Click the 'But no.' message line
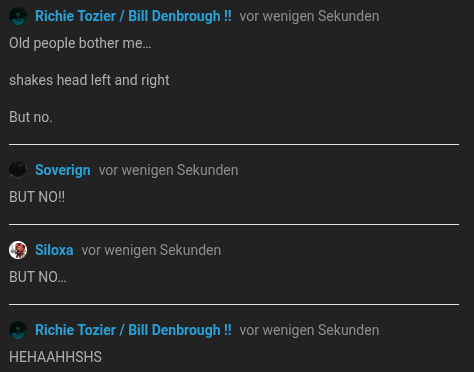The height and width of the screenshot is (372, 474). [x=31, y=117]
